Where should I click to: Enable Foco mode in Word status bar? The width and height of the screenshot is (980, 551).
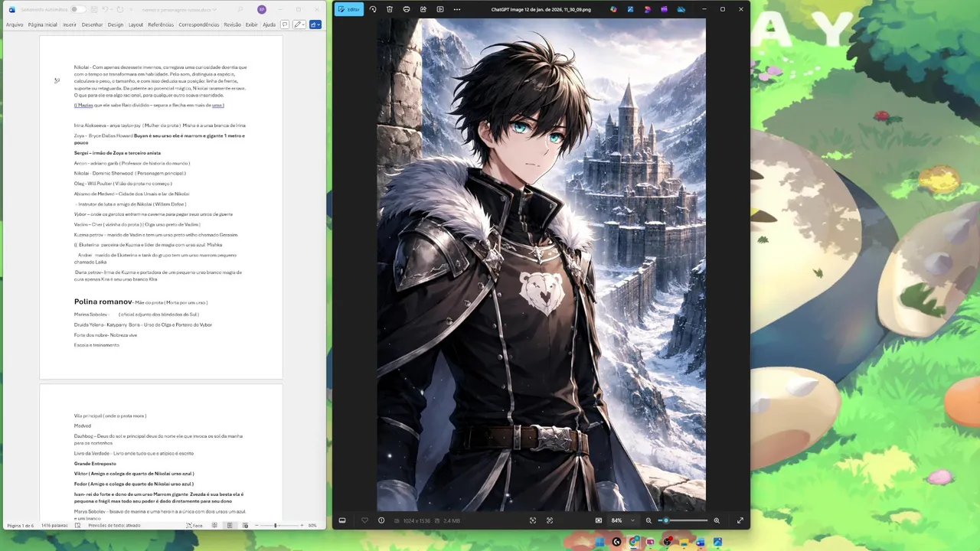pyautogui.click(x=194, y=526)
